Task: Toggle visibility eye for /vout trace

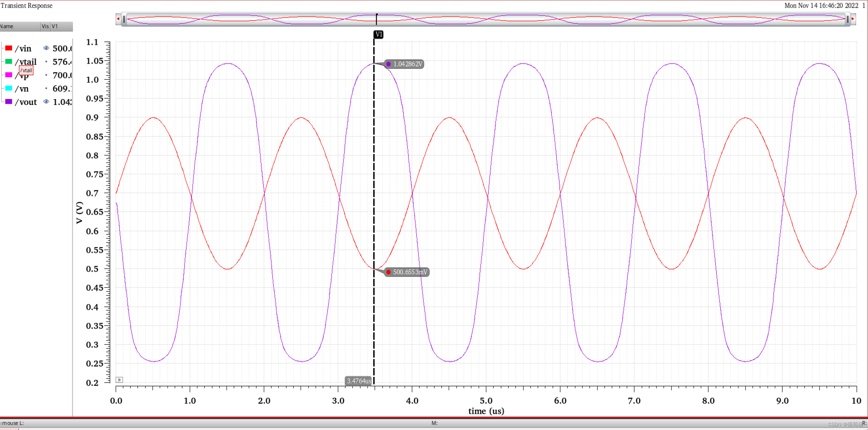Action: pos(46,101)
